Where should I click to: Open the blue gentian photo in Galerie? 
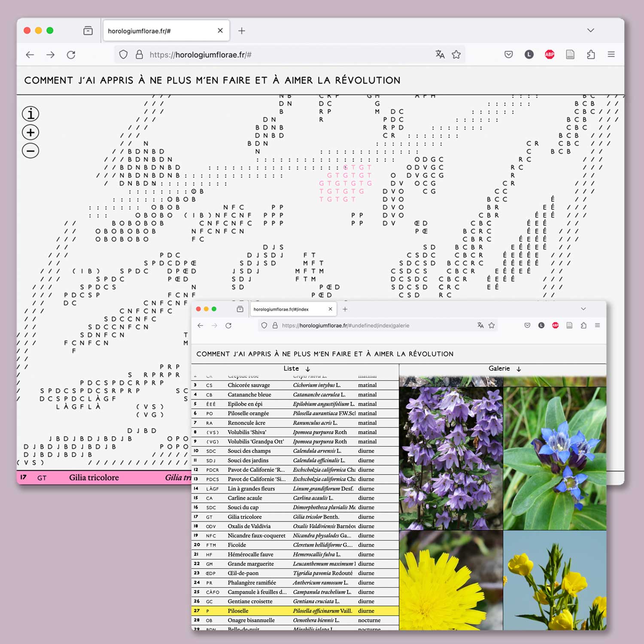tap(555, 458)
